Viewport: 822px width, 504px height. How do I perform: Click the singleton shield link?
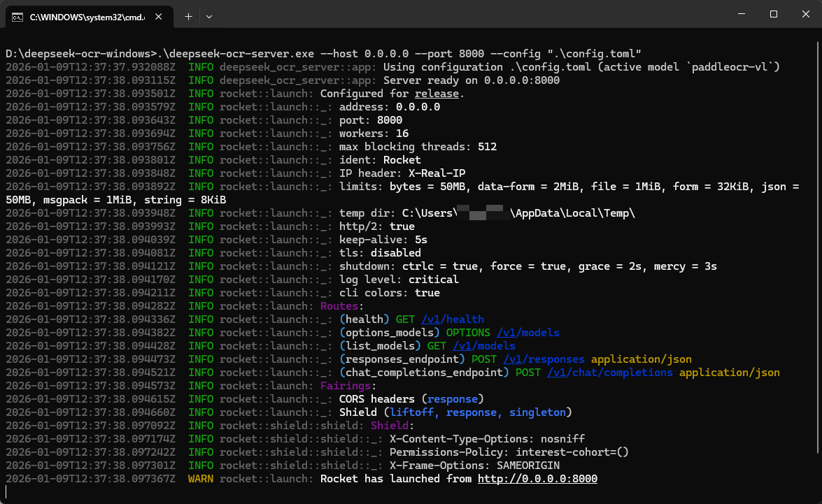click(538, 412)
